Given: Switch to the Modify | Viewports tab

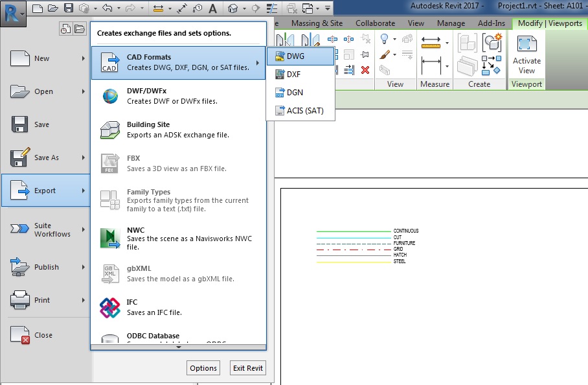Looking at the screenshot, I should point(550,23).
